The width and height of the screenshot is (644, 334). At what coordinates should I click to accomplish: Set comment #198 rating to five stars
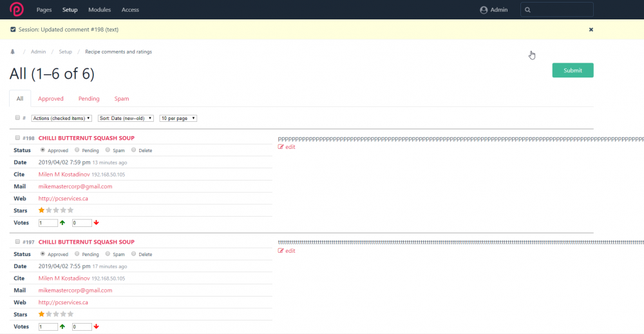[x=70, y=210]
